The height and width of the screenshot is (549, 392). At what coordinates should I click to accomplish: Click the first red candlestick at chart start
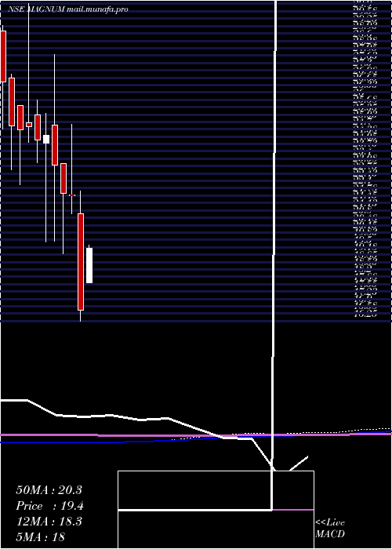tap(3, 56)
